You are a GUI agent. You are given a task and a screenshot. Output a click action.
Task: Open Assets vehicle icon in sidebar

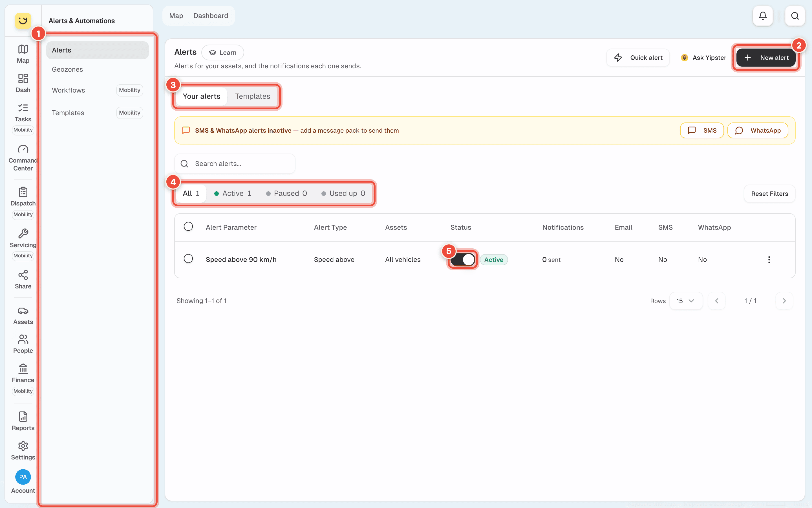pos(23,316)
